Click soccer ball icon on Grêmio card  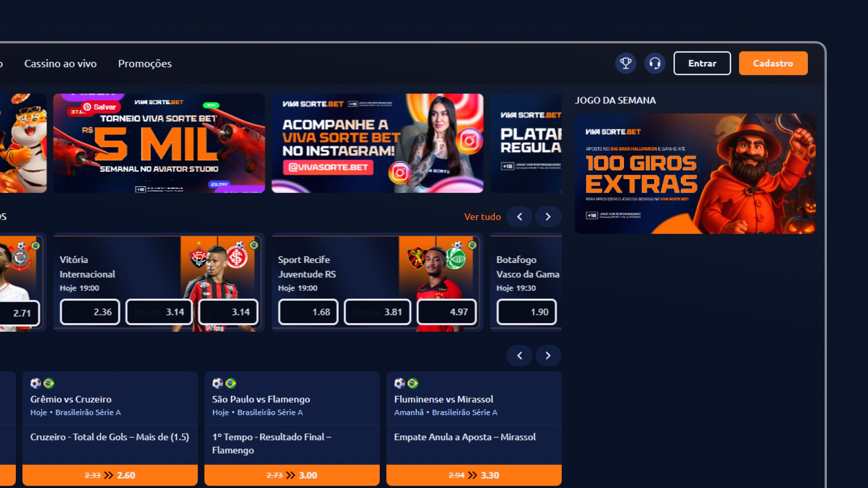point(36,383)
